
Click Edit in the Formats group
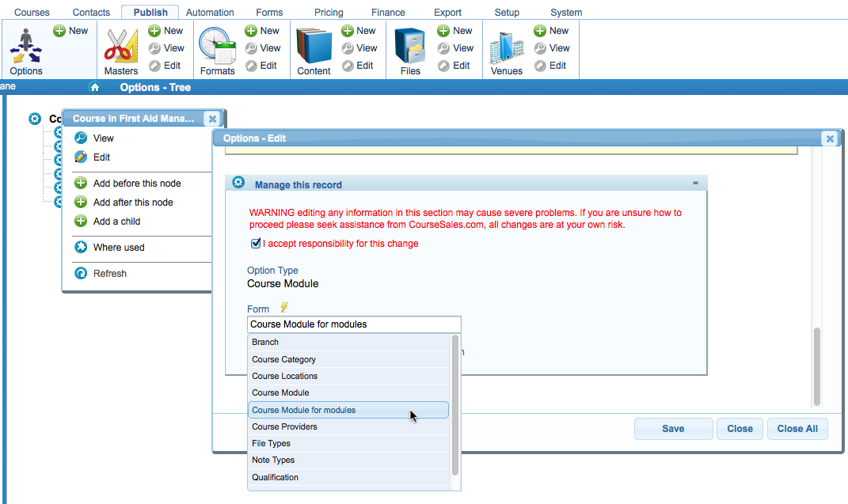261,66
